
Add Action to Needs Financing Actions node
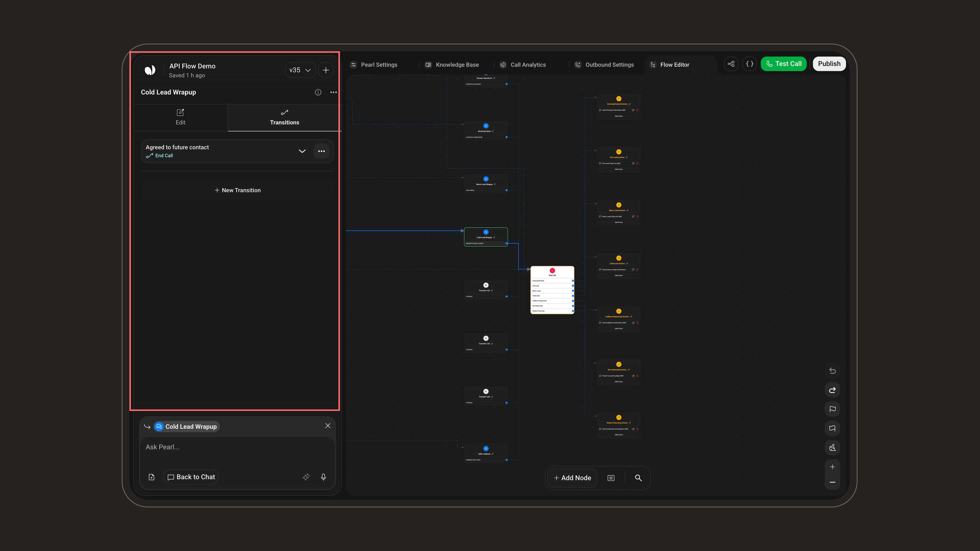coord(619,435)
